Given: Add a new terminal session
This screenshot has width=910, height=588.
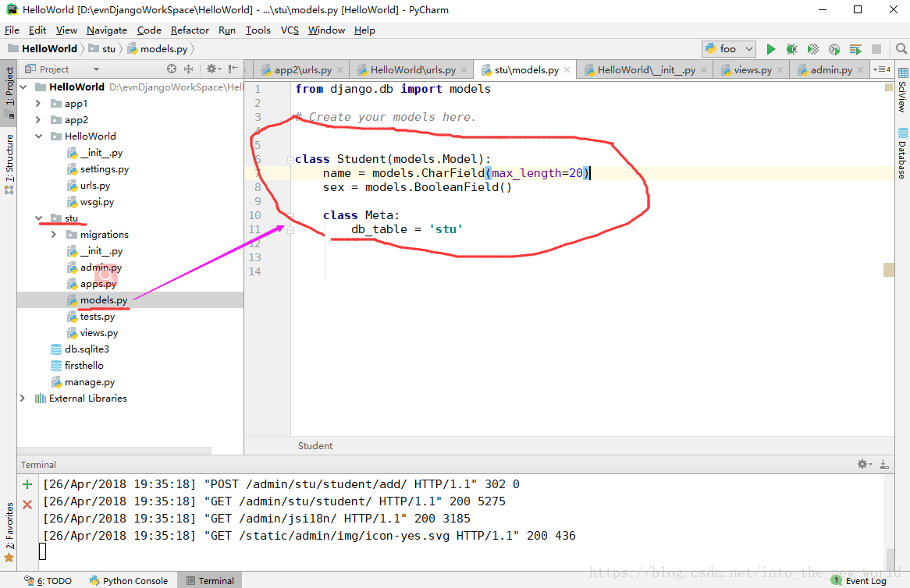Looking at the screenshot, I should coord(27,484).
